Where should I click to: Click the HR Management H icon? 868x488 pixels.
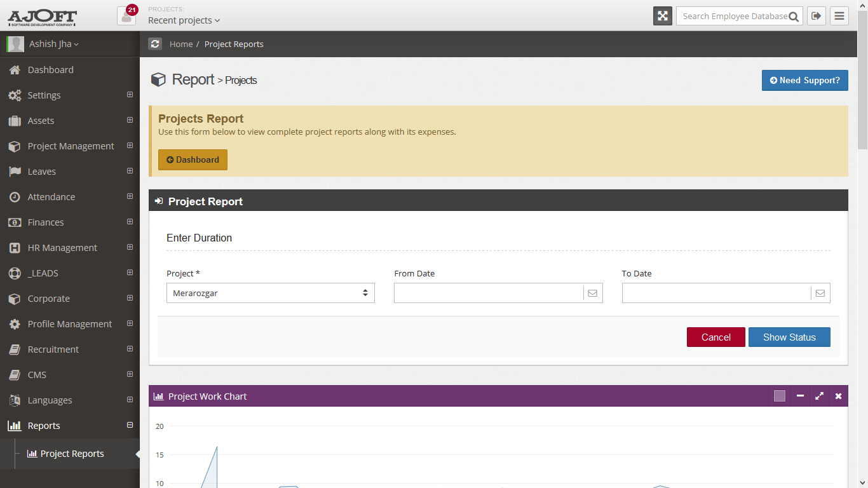[x=15, y=248]
